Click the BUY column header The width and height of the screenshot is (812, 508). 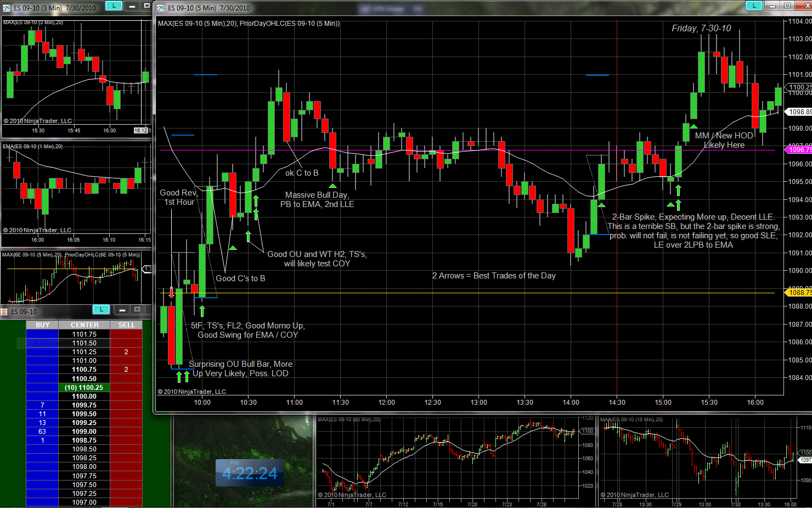tap(42, 325)
